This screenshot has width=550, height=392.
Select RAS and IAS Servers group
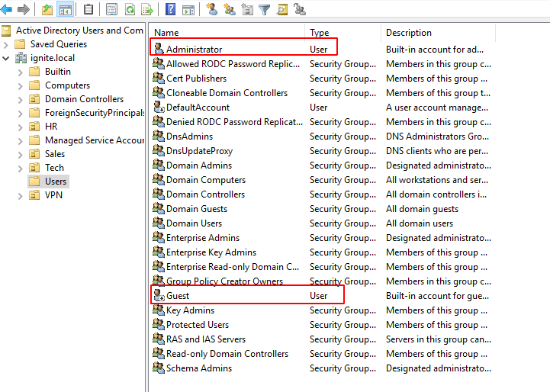[206, 339]
